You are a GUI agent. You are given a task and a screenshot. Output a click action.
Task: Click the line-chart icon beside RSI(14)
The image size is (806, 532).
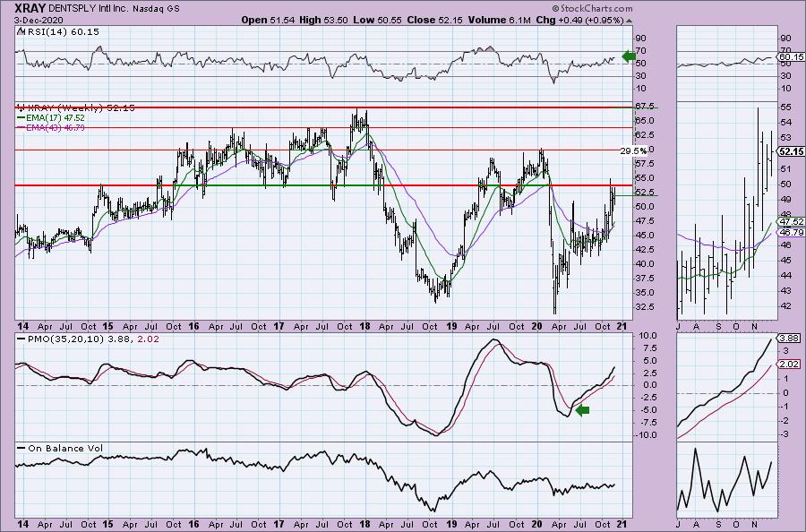21,31
